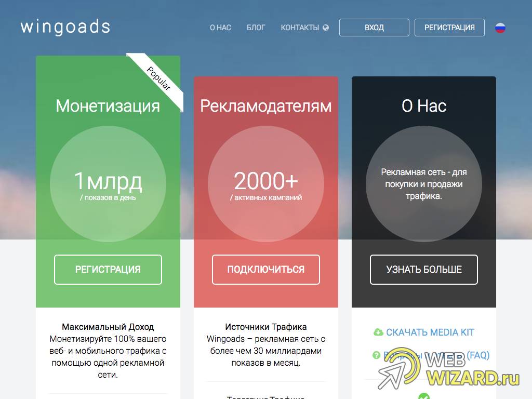Click the globe icon beside КОНТАКТЫ
The height and width of the screenshot is (399, 532).
coord(326,28)
